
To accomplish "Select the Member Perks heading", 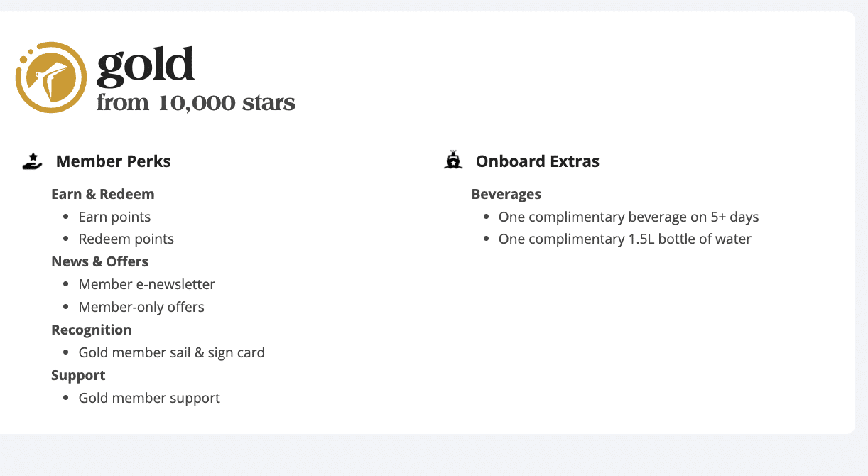I will tap(114, 161).
